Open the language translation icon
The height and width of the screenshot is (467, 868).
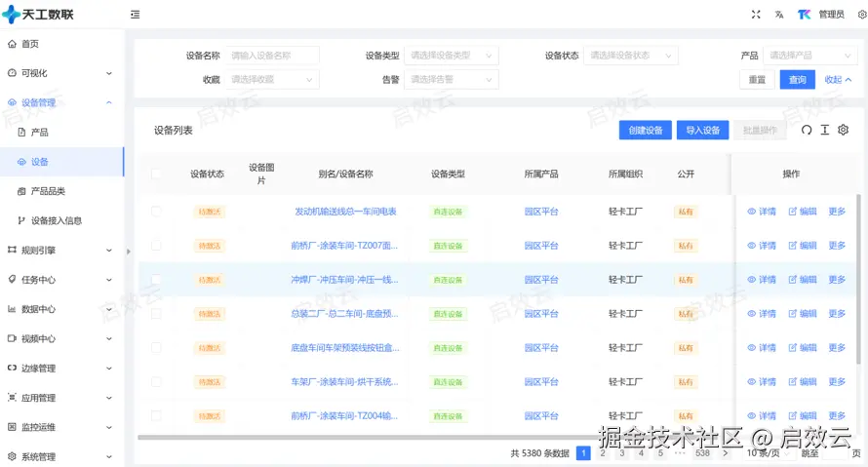(779, 15)
